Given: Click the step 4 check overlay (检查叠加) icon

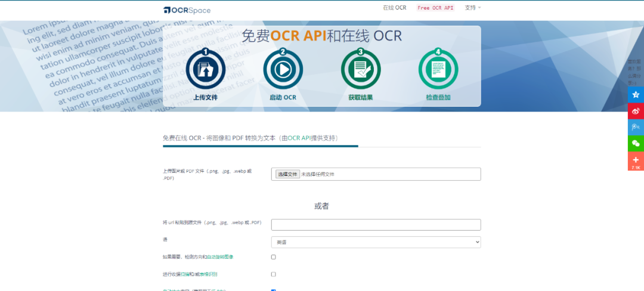Looking at the screenshot, I should pos(438,69).
